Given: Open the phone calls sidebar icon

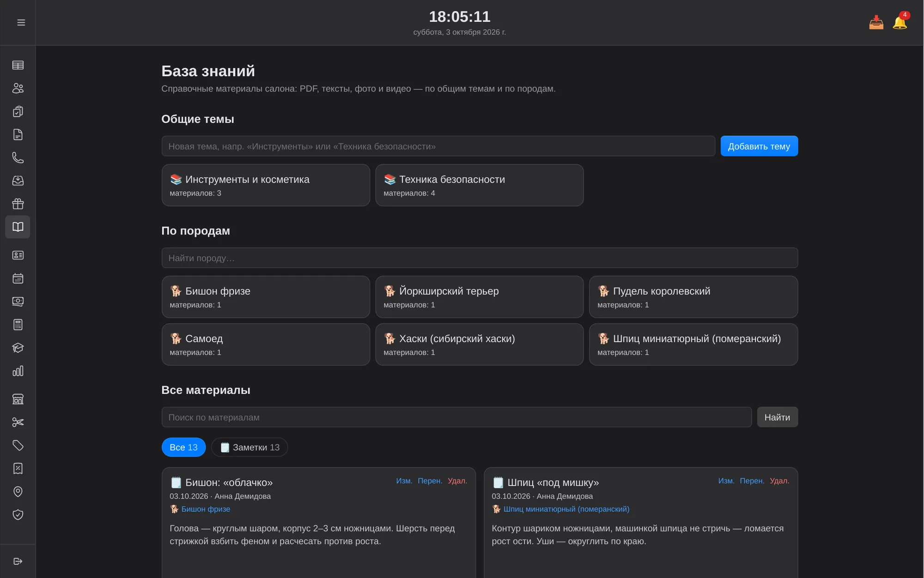Looking at the screenshot, I should [18, 158].
